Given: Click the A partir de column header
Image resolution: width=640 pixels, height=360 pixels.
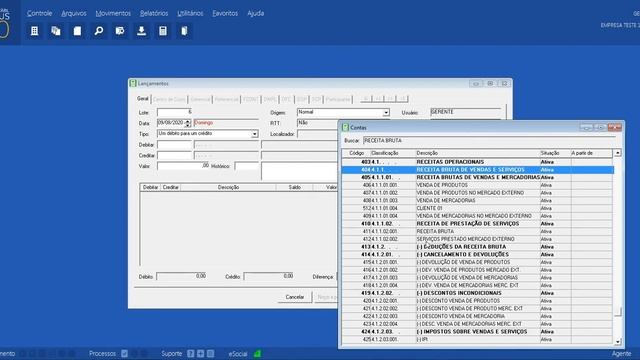Looking at the screenshot, I should 591,153.
